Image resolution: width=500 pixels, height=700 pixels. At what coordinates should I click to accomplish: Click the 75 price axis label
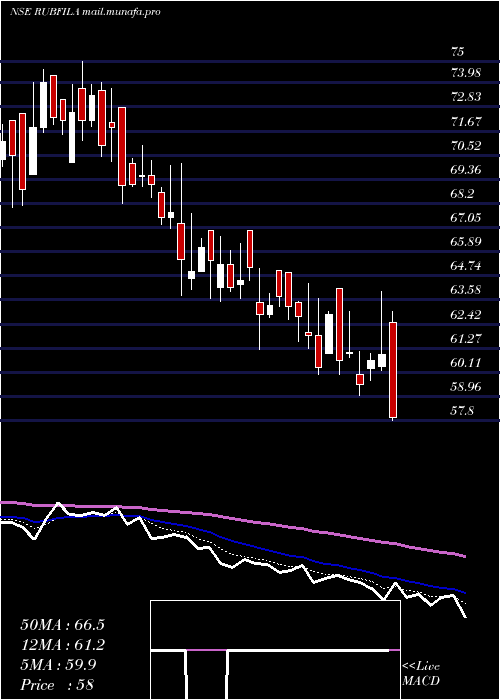(458, 52)
